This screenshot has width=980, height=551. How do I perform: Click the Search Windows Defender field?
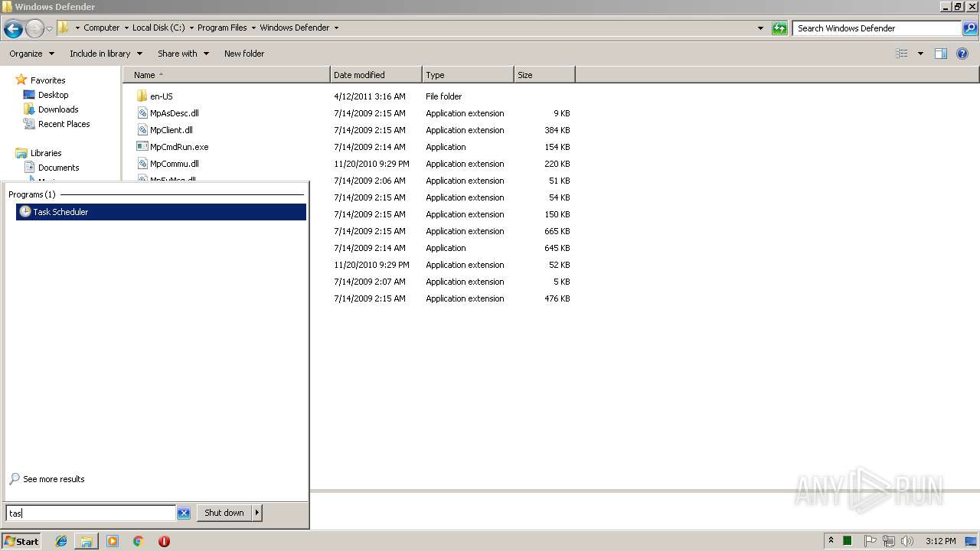coord(877,28)
